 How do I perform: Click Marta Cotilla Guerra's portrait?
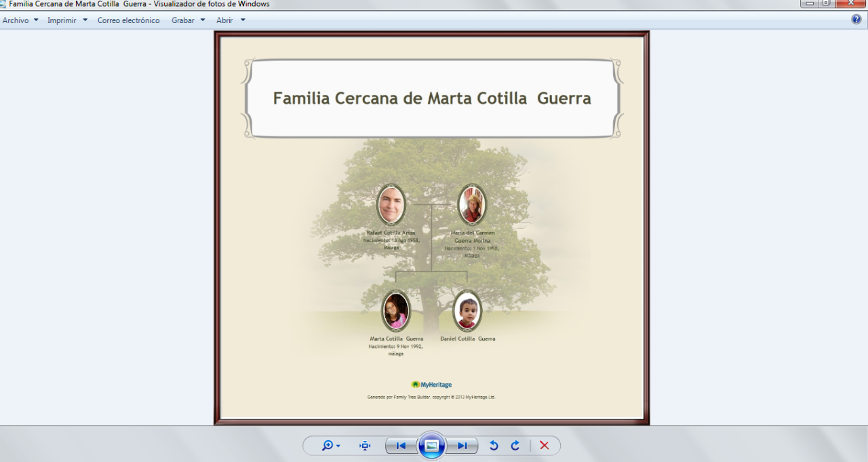(396, 311)
